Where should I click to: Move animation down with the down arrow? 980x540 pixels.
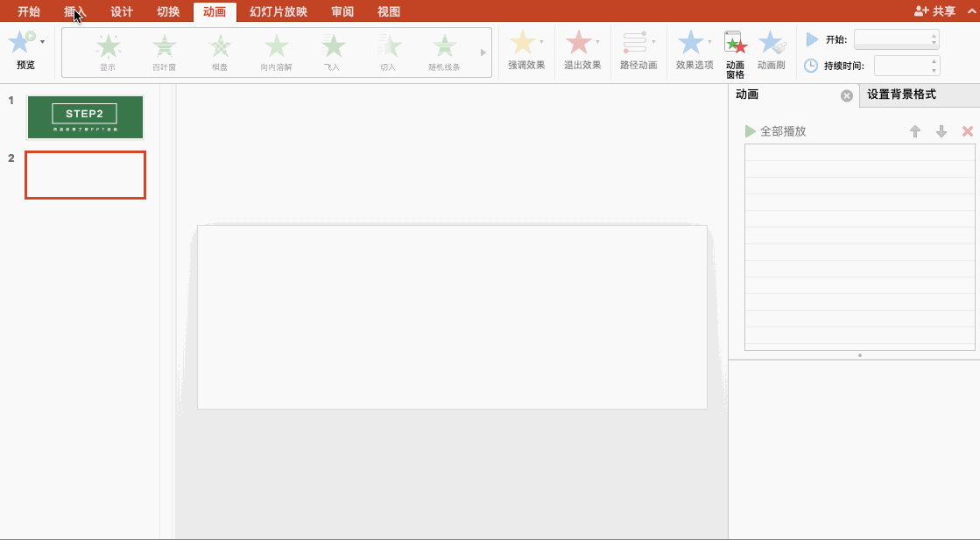[941, 131]
